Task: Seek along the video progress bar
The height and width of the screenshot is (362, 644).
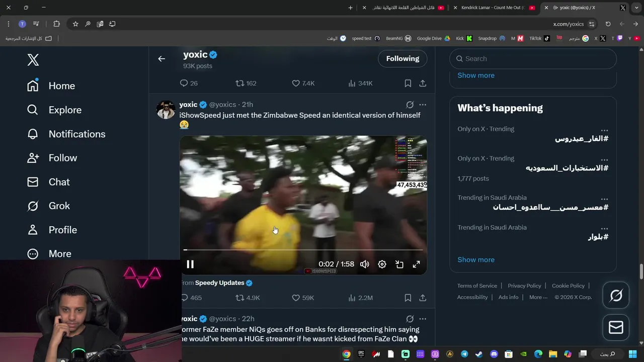Action: click(303, 249)
